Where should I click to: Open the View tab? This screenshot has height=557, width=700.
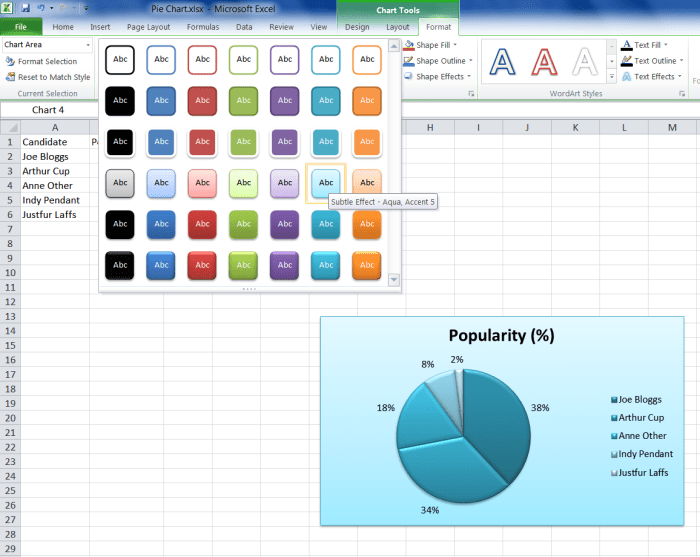tap(318, 27)
